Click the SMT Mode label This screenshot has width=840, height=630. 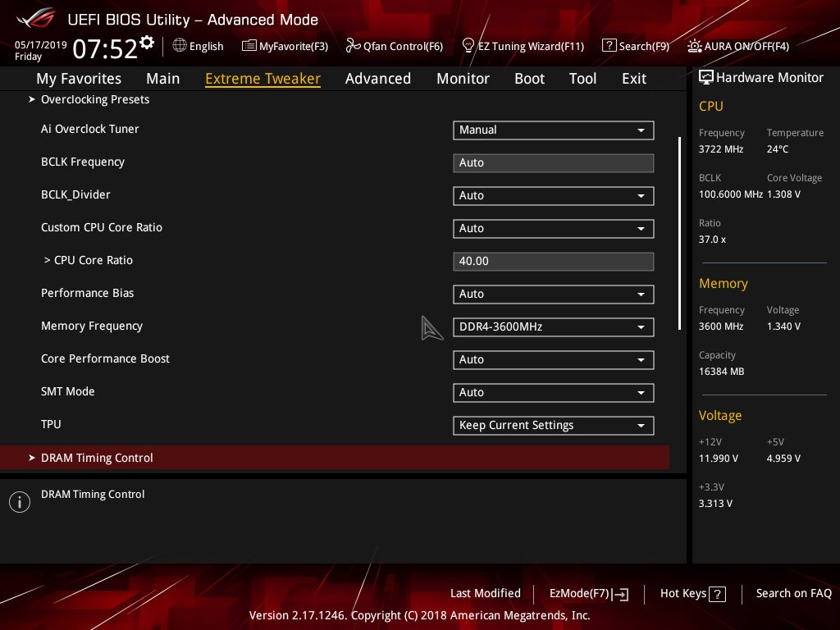point(67,391)
